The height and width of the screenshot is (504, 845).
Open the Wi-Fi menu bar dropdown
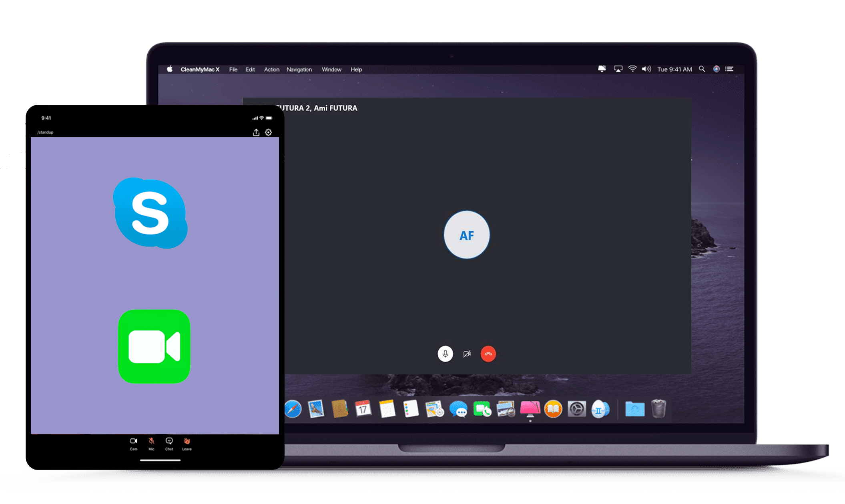coord(632,69)
